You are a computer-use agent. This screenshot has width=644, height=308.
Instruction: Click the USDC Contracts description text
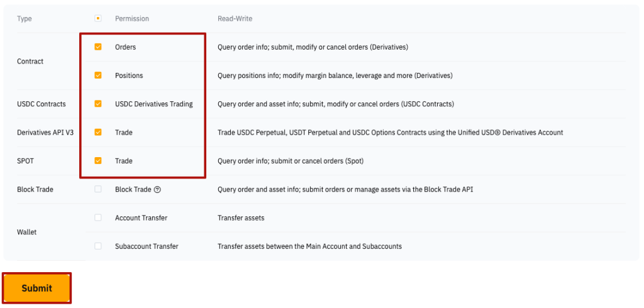(336, 104)
